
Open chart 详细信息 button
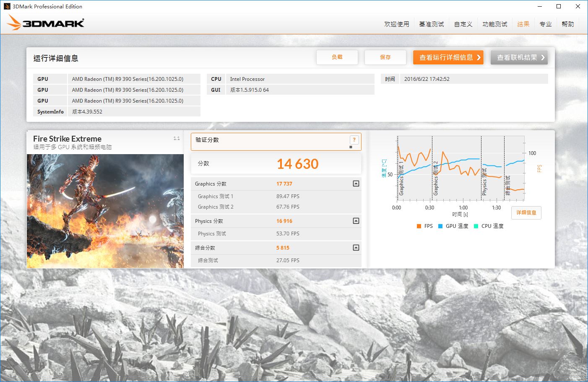[526, 213]
